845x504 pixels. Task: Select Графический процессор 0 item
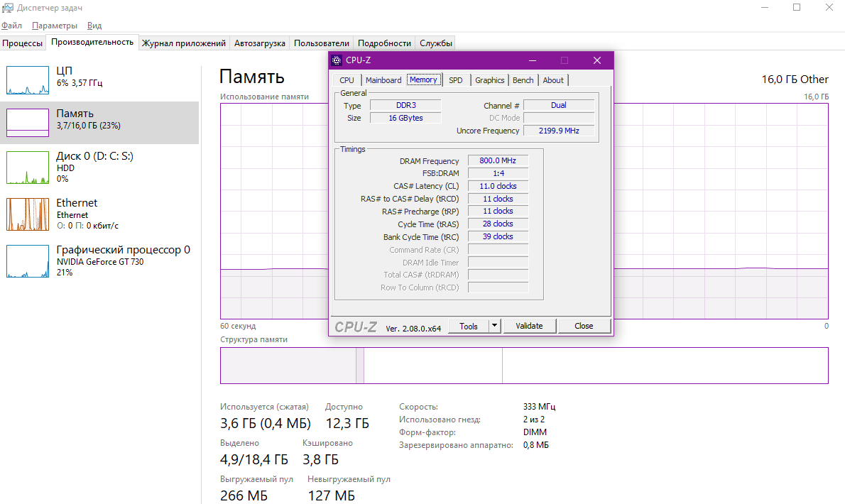[99, 261]
